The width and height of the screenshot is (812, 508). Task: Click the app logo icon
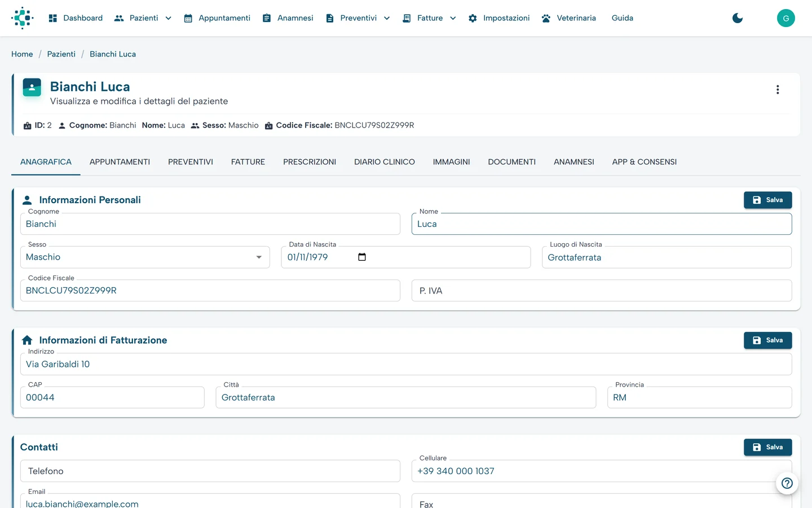click(x=23, y=18)
